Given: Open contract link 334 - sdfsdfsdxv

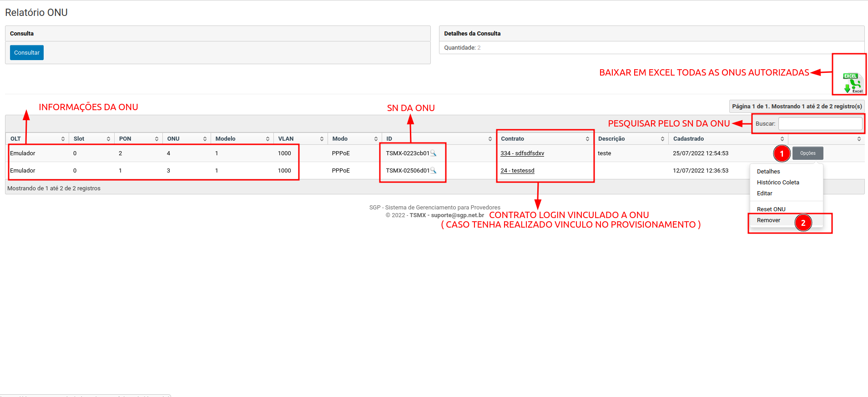Looking at the screenshot, I should click(522, 153).
